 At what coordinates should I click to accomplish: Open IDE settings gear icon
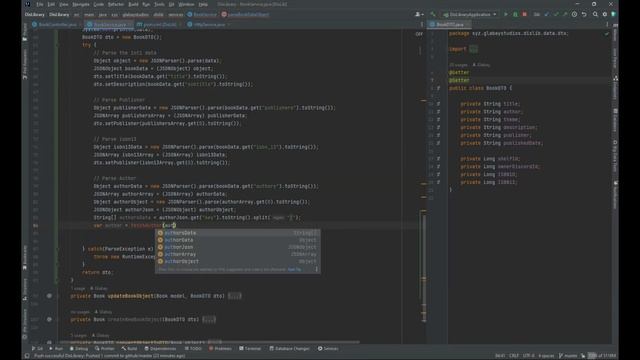pyautogui.click(x=604, y=14)
